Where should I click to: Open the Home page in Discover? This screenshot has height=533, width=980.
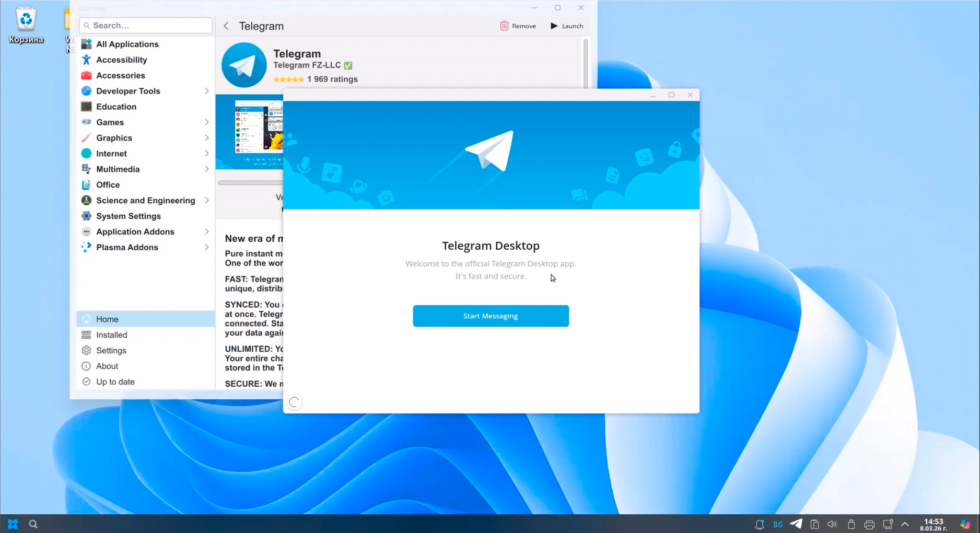[146, 319]
